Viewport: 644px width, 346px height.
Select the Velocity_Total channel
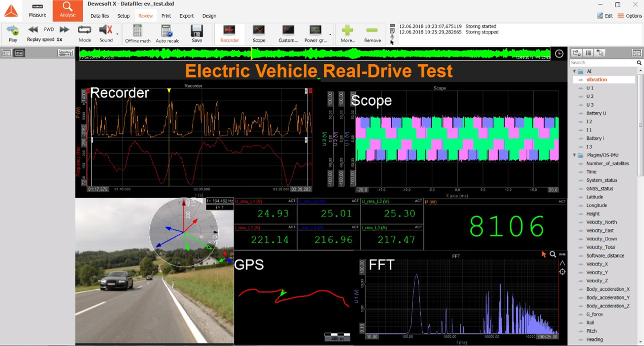(x=601, y=247)
